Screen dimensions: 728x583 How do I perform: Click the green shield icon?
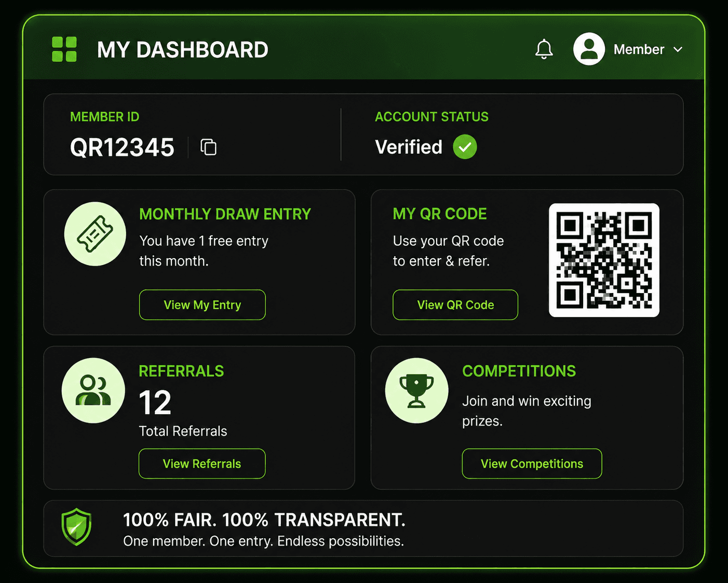(76, 527)
